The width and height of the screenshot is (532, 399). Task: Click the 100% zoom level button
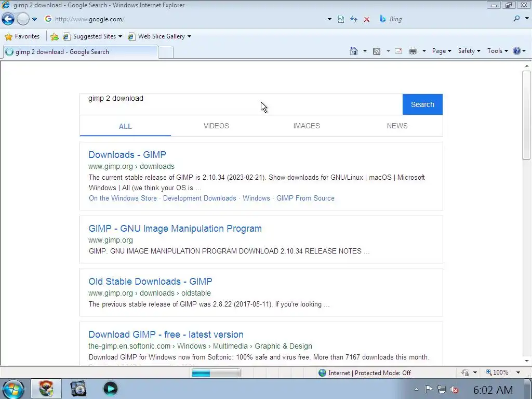pos(497,373)
